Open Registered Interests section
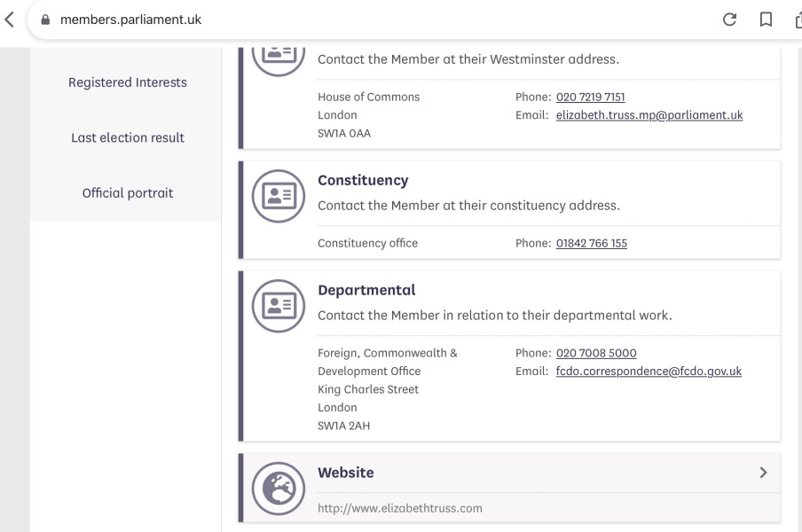Viewport: 802px width, 532px height. coord(128,82)
